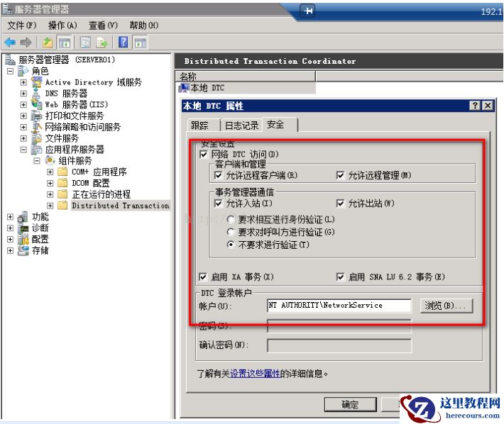This screenshot has height=424, width=504.
Task: Click the Export list toolbar icon
Action: [x=102, y=42]
